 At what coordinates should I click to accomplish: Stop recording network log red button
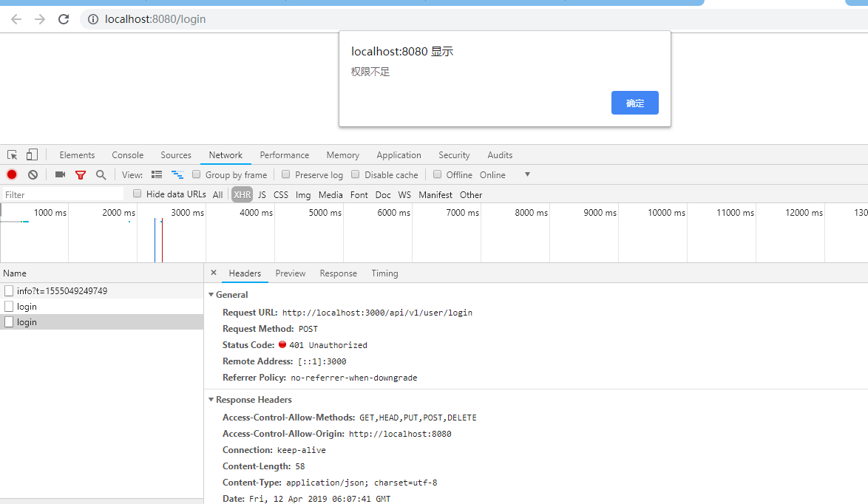pos(12,175)
